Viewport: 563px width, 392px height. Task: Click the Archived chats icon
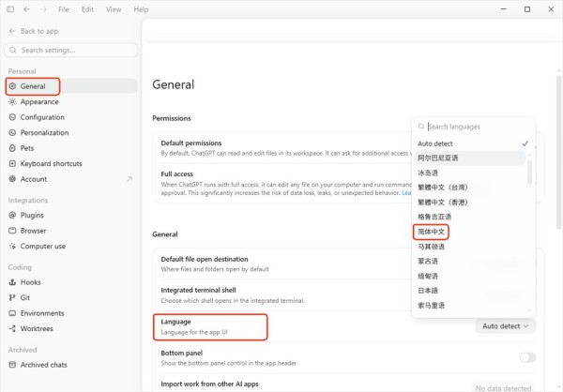12,365
